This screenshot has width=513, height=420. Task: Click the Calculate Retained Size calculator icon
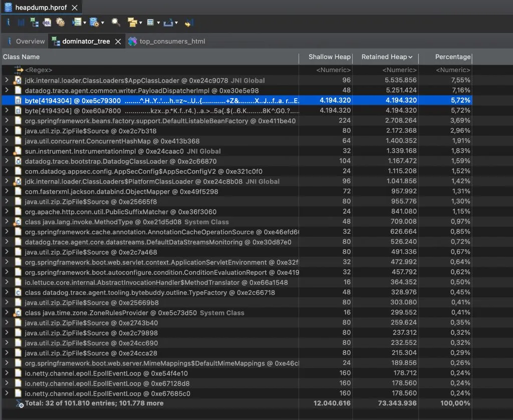150,23
